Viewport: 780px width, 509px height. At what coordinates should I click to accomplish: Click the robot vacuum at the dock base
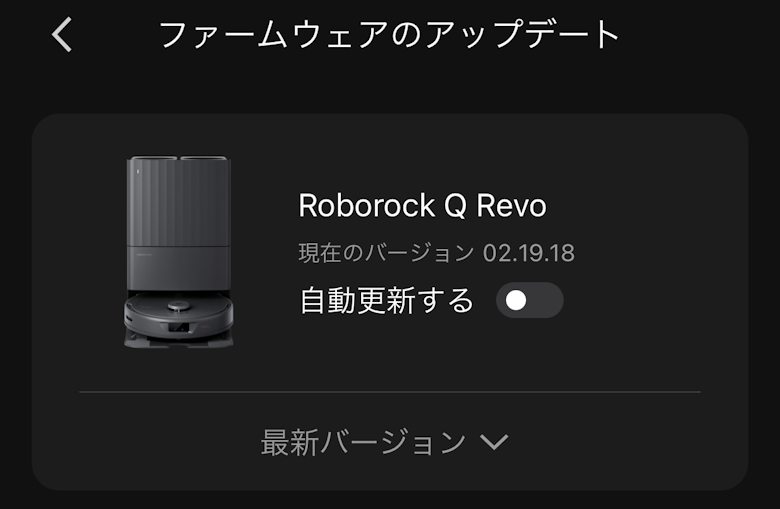point(179,318)
